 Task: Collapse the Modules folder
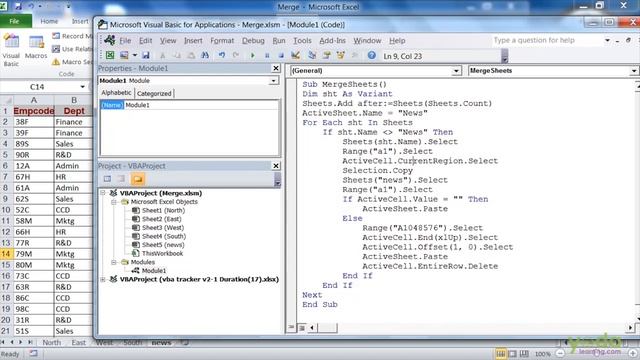[x=114, y=262]
